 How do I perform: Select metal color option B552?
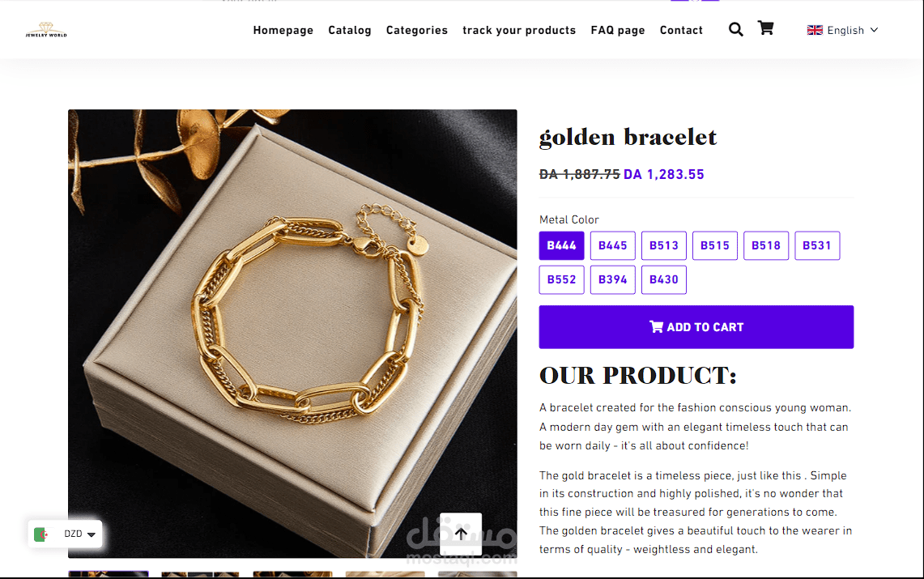561,279
